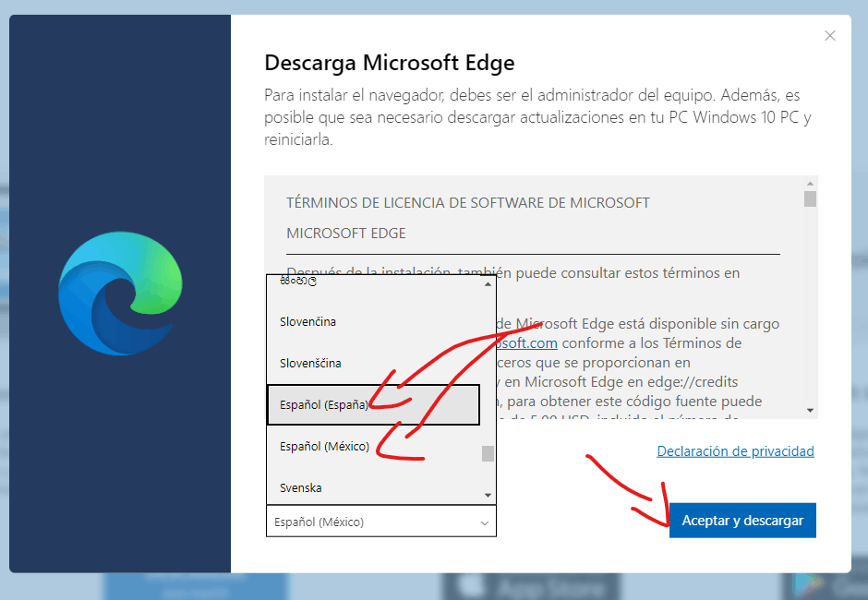Click the language list scroll down arrow

point(488,495)
